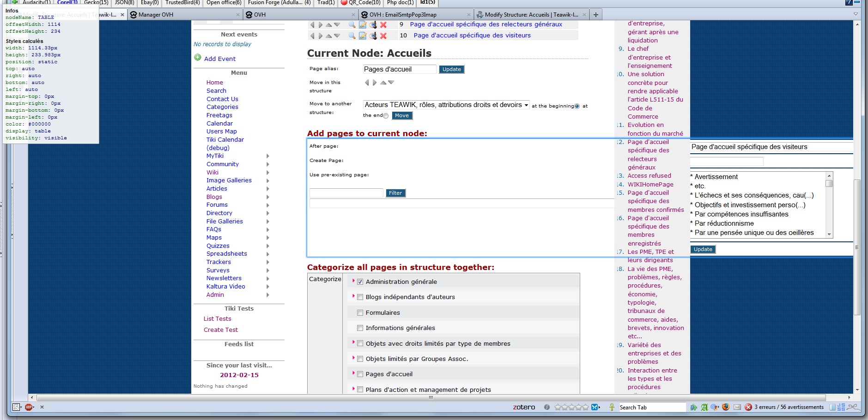Delete row 9 with the red X
868x420 pixels.
pos(383,24)
